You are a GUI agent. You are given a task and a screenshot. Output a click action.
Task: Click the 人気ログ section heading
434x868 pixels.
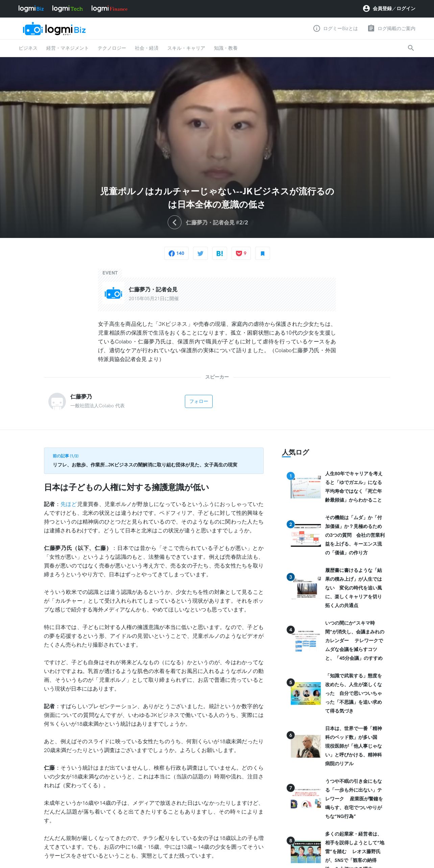pyautogui.click(x=295, y=452)
